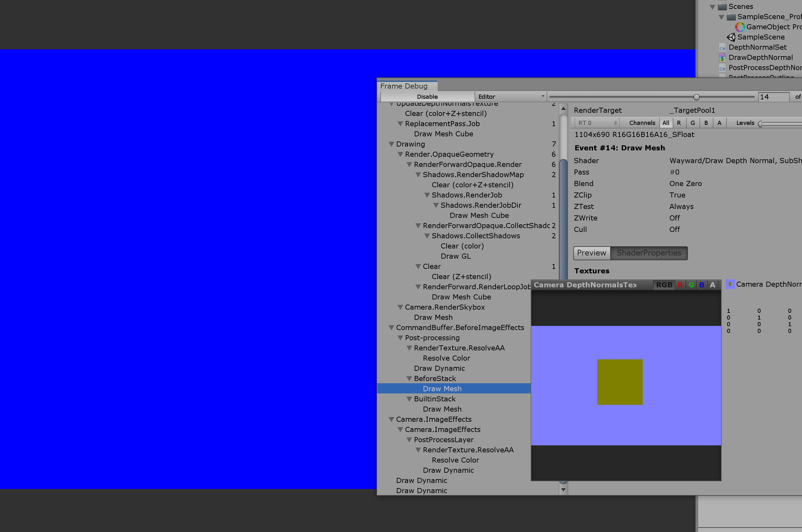Toggle the R channel in texture popup

[x=680, y=285]
